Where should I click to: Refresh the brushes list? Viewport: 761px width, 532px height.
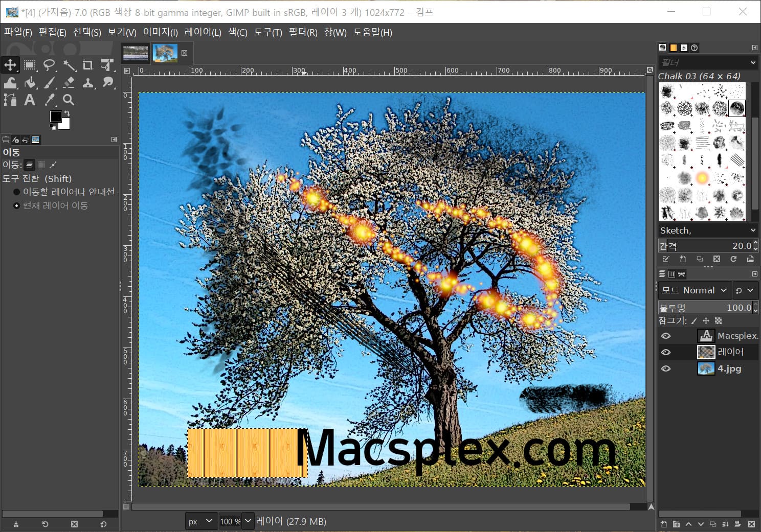tap(733, 259)
